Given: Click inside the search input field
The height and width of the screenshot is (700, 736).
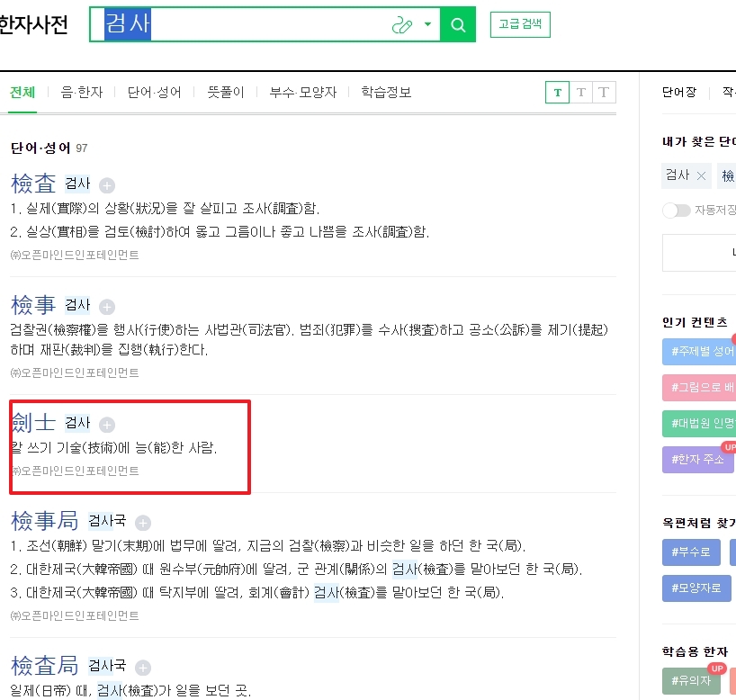Looking at the screenshot, I should (x=252, y=23).
